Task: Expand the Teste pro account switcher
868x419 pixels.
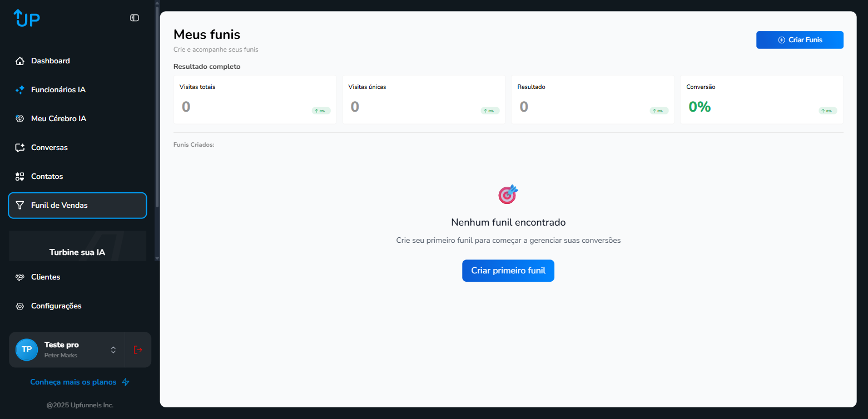Action: click(x=113, y=350)
